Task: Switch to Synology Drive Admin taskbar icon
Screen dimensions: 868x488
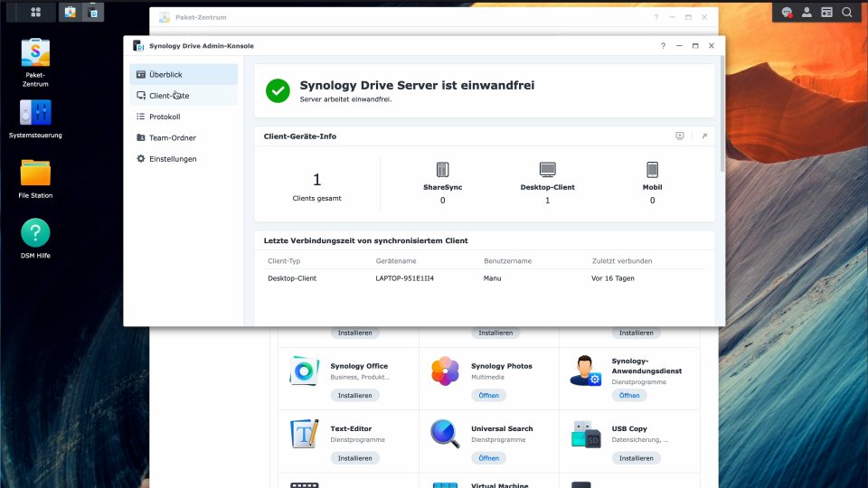Action: click(93, 12)
